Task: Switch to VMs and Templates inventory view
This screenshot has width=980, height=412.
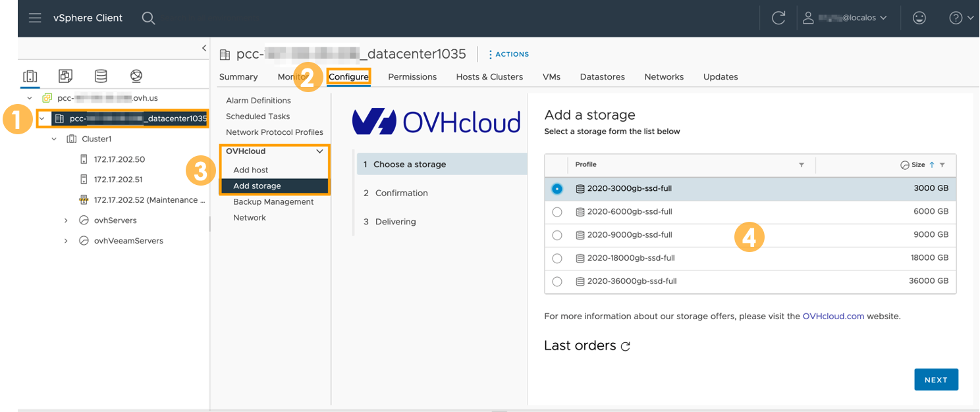Action: click(65, 76)
